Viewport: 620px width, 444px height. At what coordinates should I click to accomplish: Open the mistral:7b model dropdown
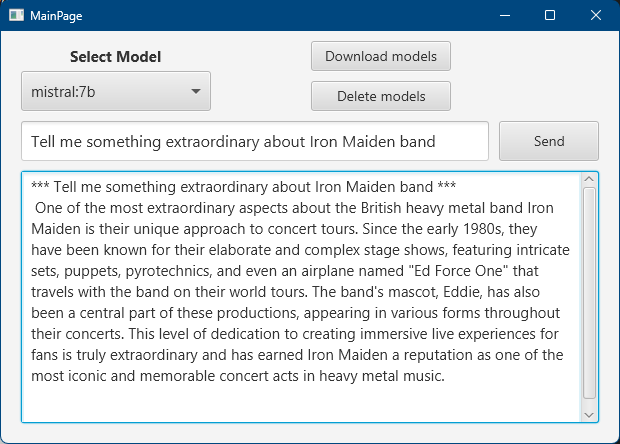115,91
